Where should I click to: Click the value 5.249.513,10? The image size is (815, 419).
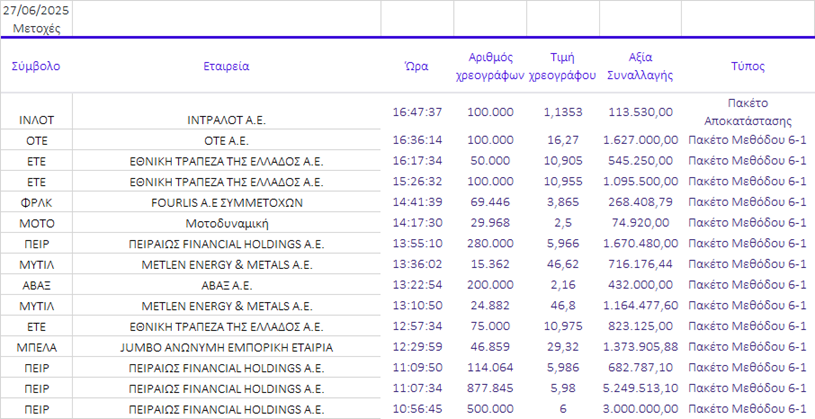[640, 388]
